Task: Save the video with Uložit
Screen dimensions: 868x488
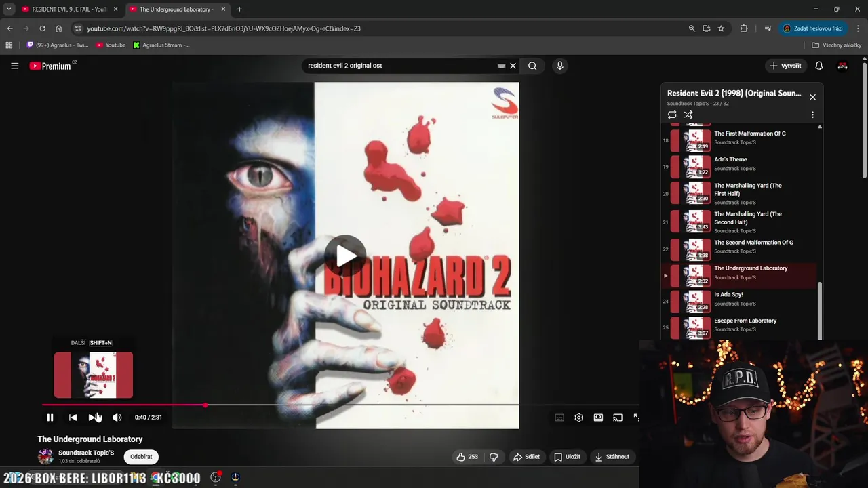Action: coord(568,457)
